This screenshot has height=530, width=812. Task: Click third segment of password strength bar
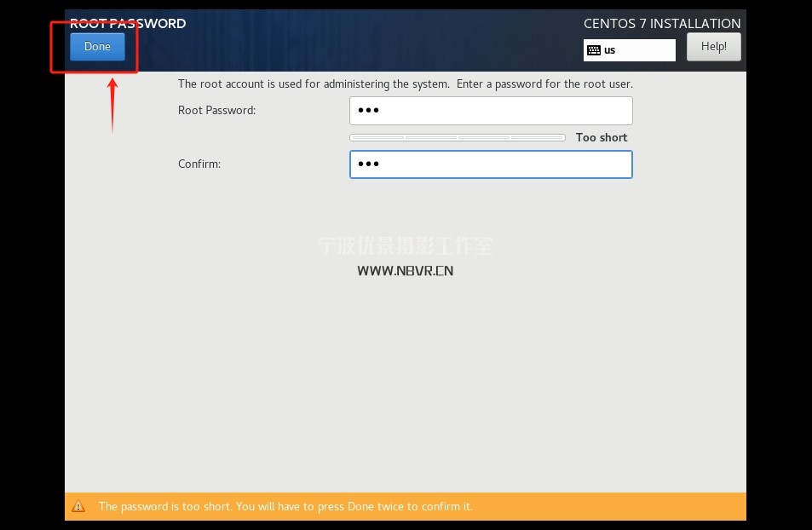tap(484, 137)
